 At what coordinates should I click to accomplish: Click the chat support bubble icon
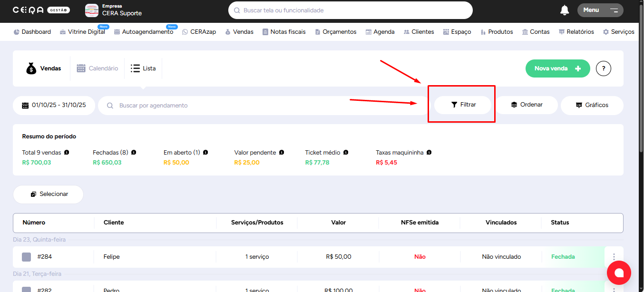pos(618,273)
